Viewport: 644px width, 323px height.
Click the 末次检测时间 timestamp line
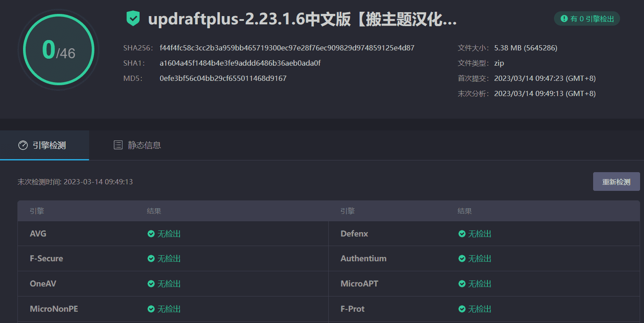tap(75, 182)
